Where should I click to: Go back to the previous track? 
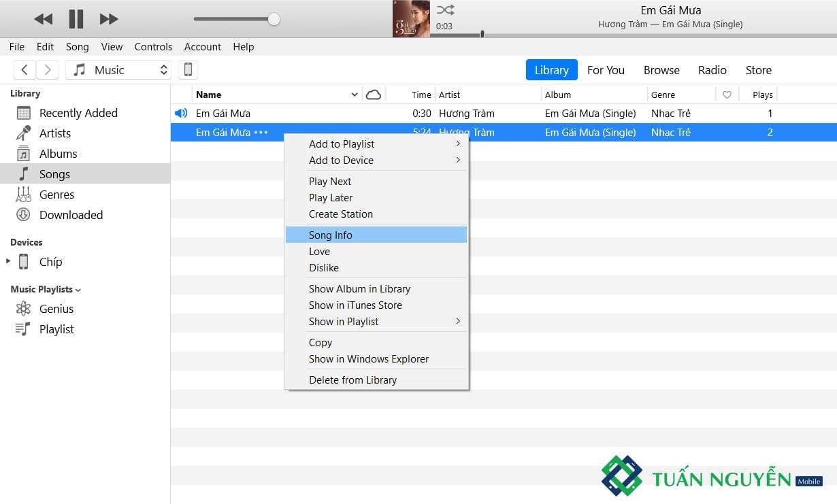tap(44, 19)
